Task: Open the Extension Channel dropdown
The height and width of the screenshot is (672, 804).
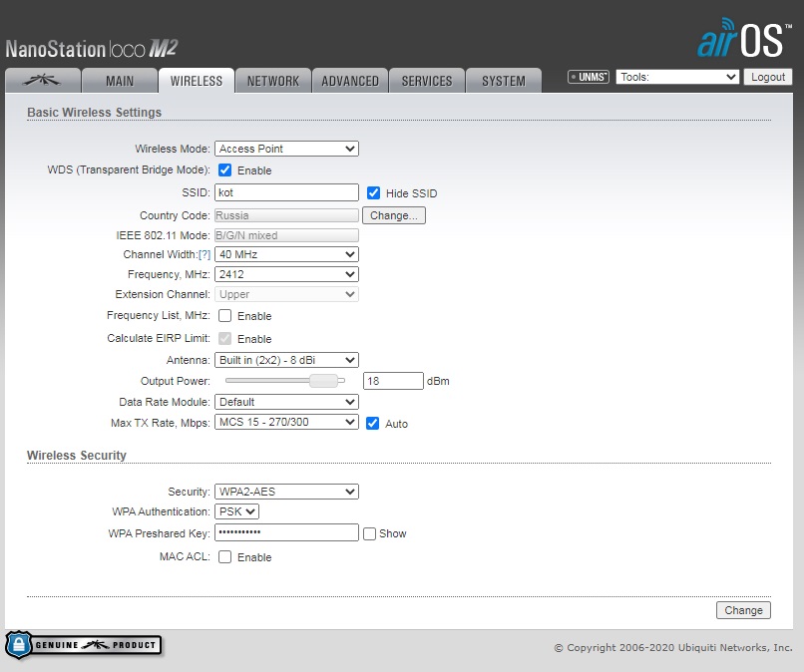Action: 286,294
